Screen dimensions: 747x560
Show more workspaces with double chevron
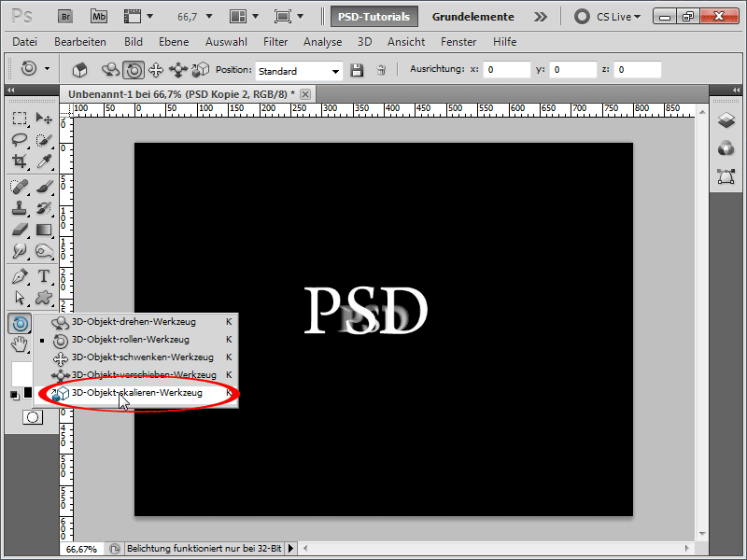(x=540, y=17)
